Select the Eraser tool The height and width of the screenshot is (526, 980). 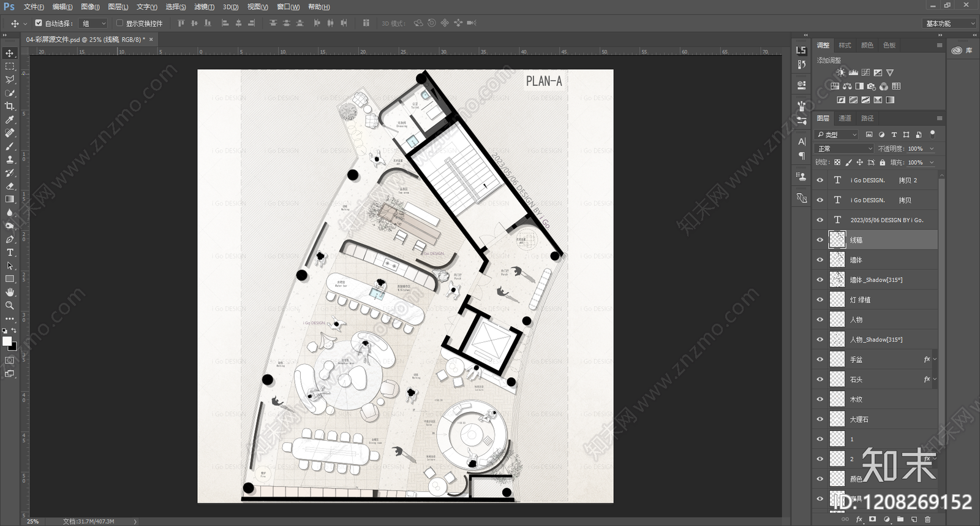pyautogui.click(x=10, y=186)
